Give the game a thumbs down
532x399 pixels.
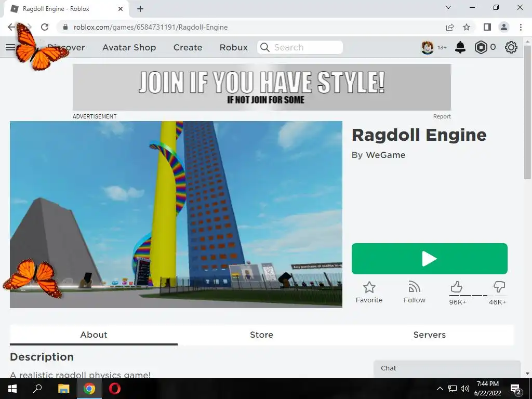tap(499, 287)
